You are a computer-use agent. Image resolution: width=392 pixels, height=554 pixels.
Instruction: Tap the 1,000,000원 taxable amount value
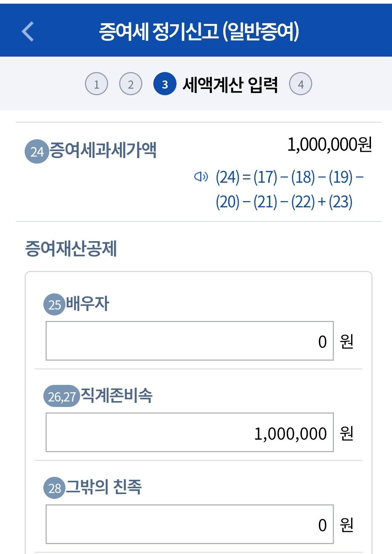click(329, 144)
